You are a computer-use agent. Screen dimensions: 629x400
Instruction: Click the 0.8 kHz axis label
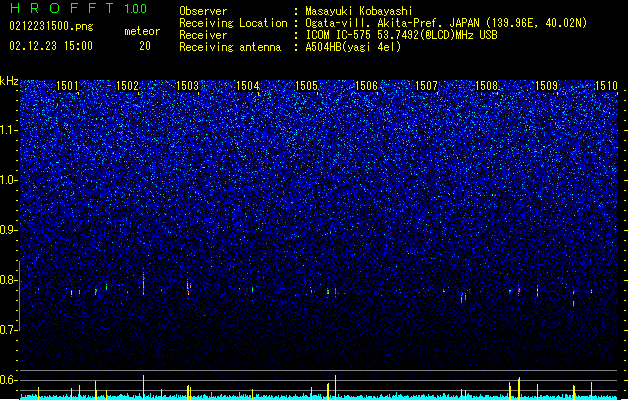[x=9, y=280]
